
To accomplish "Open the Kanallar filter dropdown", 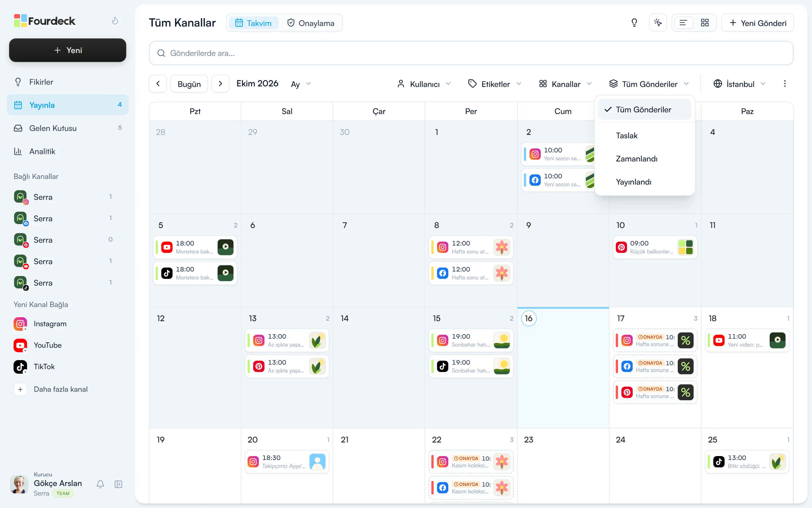I will tap(565, 84).
